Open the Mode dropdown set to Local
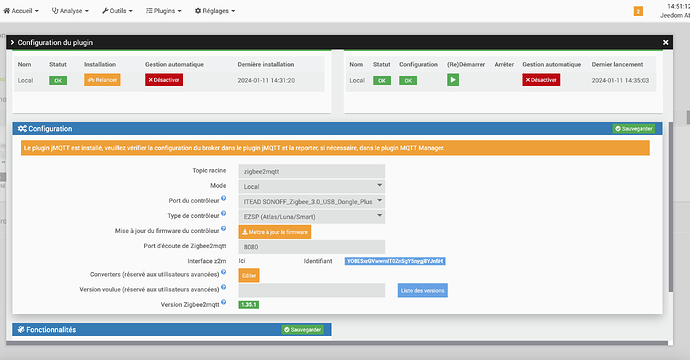690x360 pixels. click(x=312, y=186)
